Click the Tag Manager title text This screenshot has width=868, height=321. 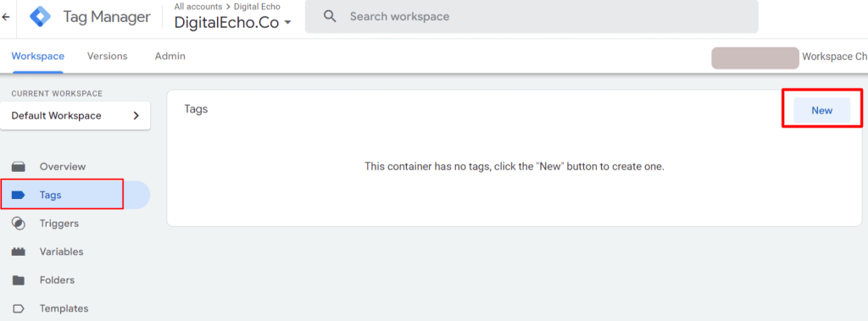click(107, 17)
